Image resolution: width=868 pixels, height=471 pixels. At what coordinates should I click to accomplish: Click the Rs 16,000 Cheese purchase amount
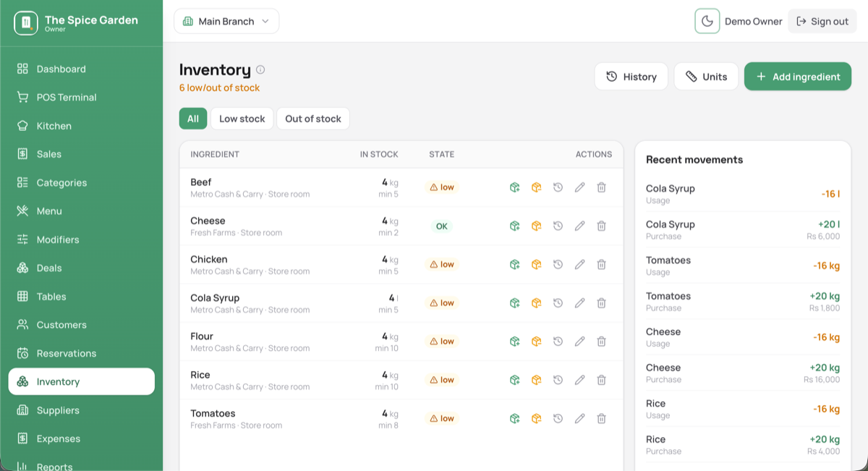click(822, 379)
